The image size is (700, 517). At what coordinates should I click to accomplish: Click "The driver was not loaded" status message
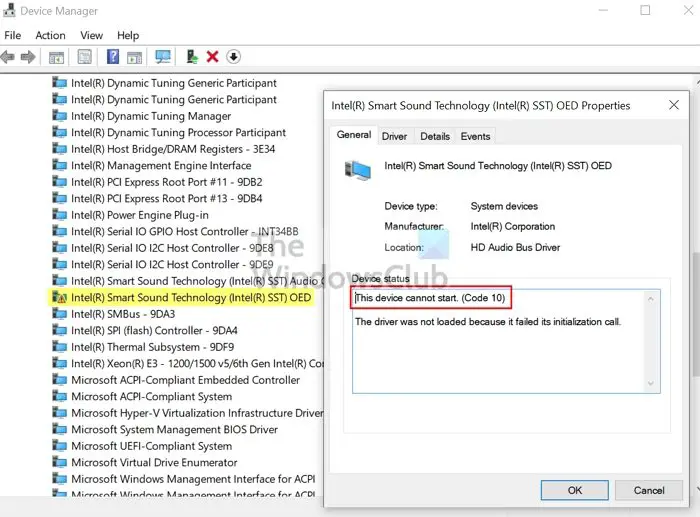(x=488, y=322)
